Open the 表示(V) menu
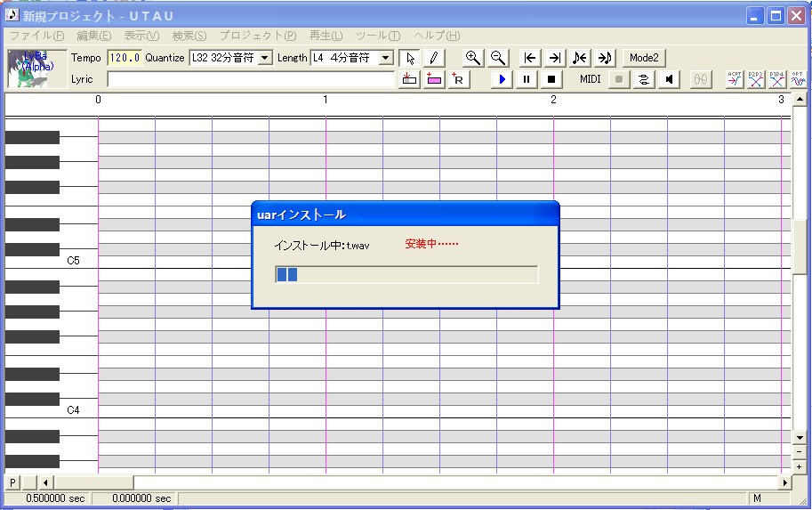The height and width of the screenshot is (510, 812). pyautogui.click(x=141, y=36)
